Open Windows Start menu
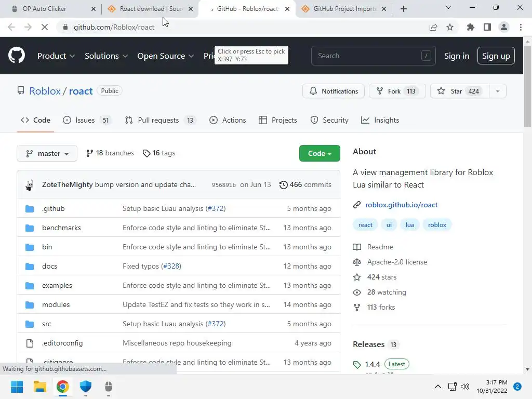532x399 pixels. click(x=17, y=387)
